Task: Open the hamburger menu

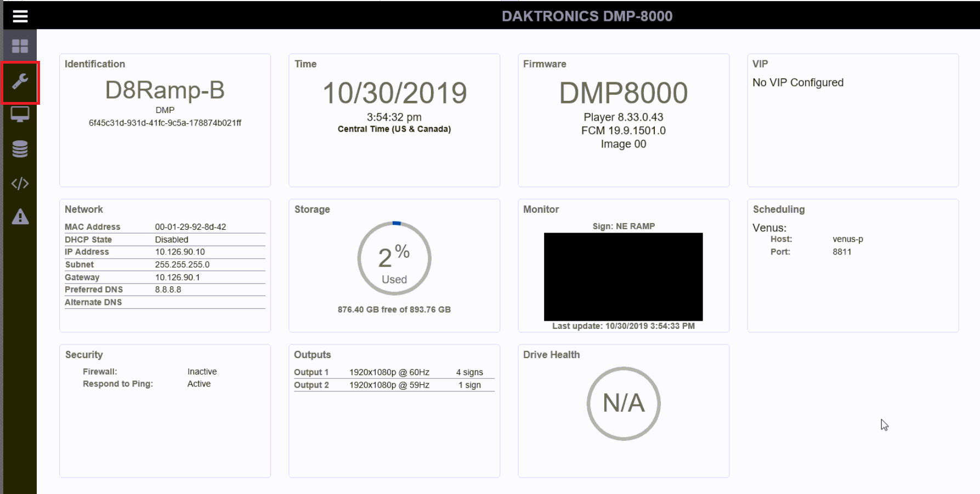Action: [20, 16]
